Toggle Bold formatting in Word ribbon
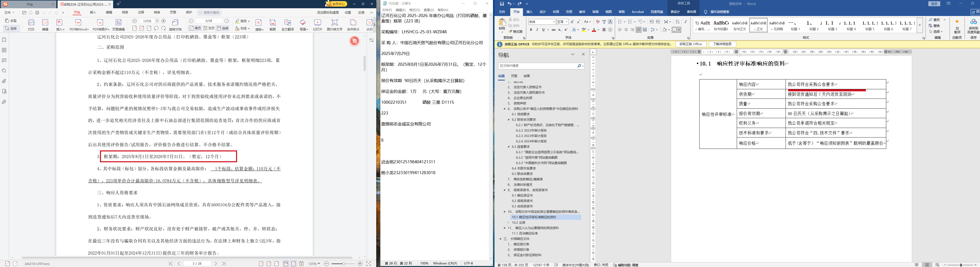980x267 pixels. [x=531, y=30]
